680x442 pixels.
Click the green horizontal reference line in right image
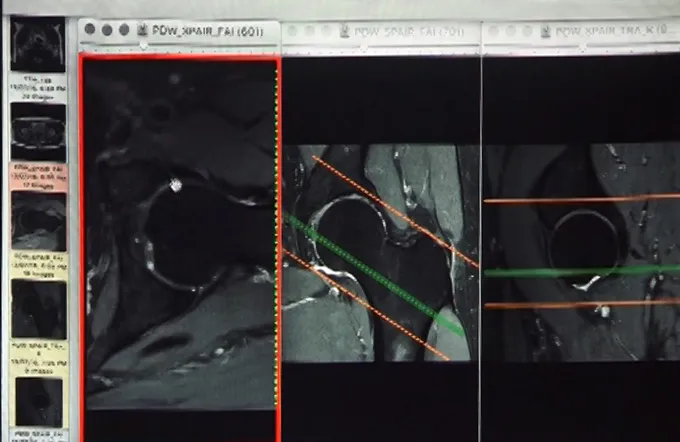click(x=580, y=271)
